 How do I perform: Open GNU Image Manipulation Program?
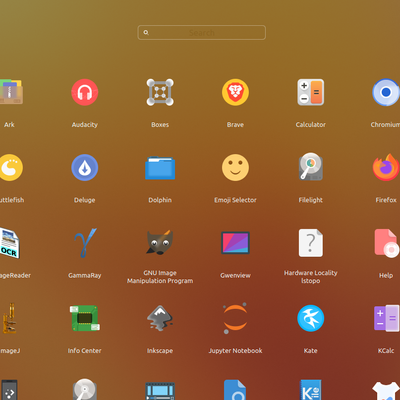(160, 243)
